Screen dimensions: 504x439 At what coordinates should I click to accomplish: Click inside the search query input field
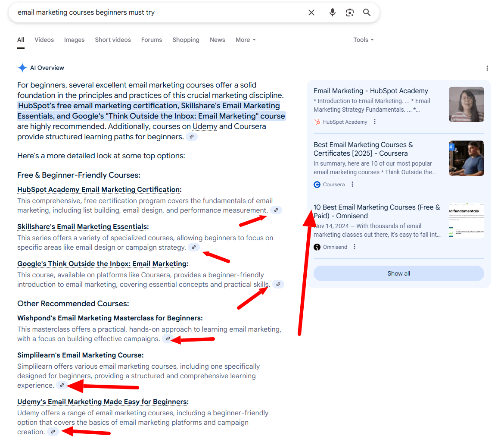pos(158,13)
